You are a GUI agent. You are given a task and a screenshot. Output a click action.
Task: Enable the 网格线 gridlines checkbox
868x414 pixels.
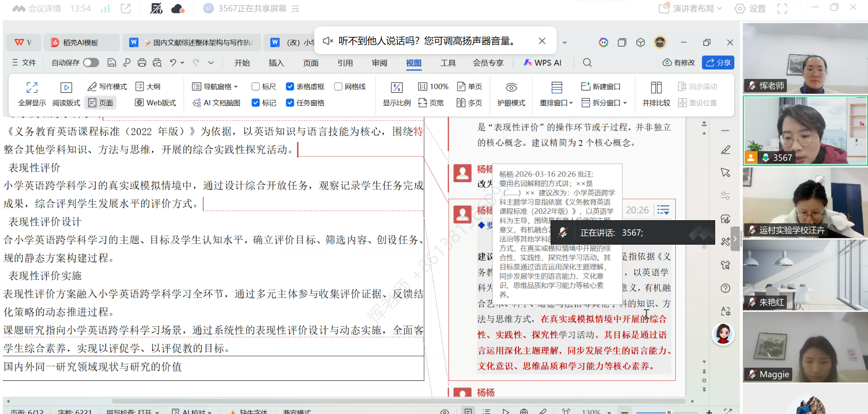[338, 86]
